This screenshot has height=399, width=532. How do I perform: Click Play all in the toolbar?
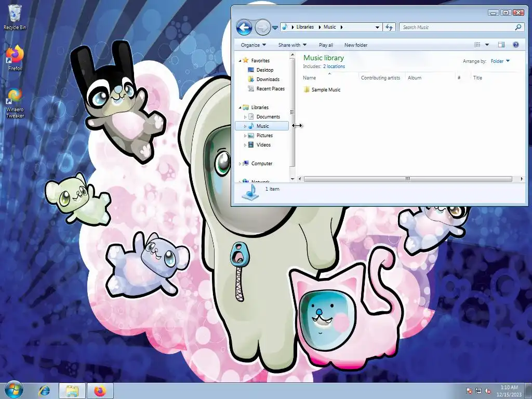pos(326,45)
